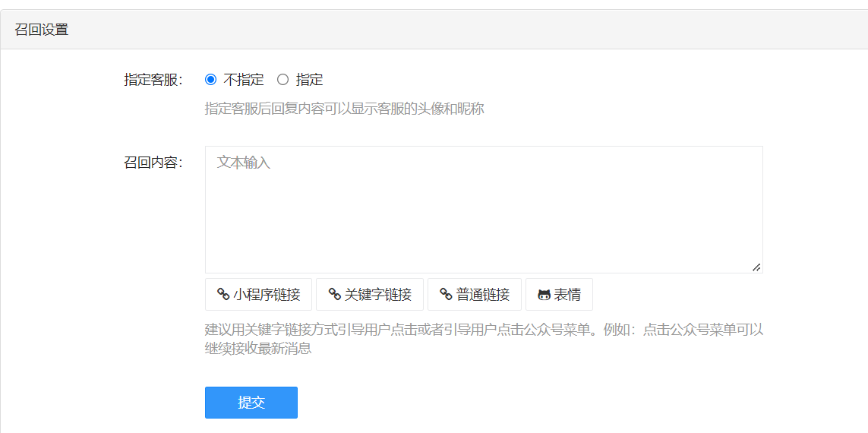
Task: Click the textarea resize handle corner
Action: 756,267
